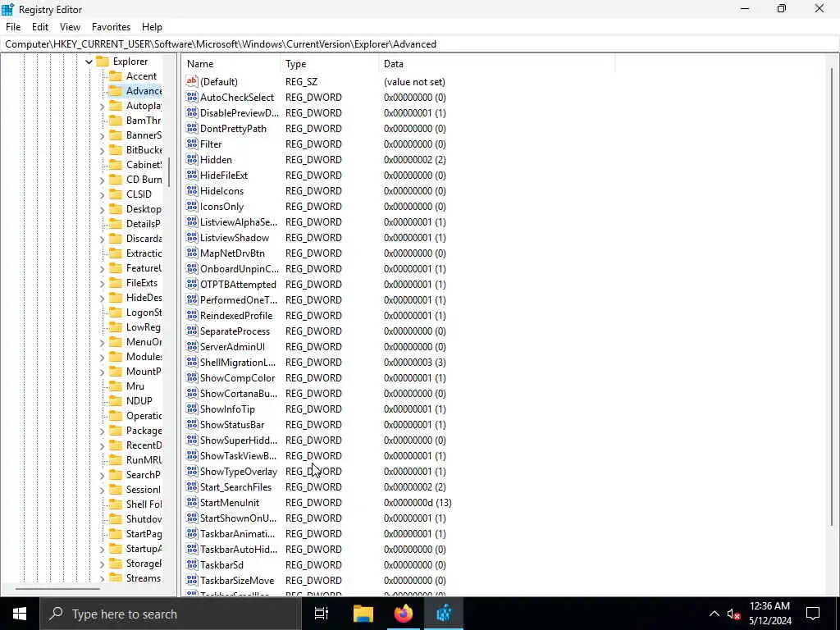Open the notification center icon

pyautogui.click(x=813, y=614)
